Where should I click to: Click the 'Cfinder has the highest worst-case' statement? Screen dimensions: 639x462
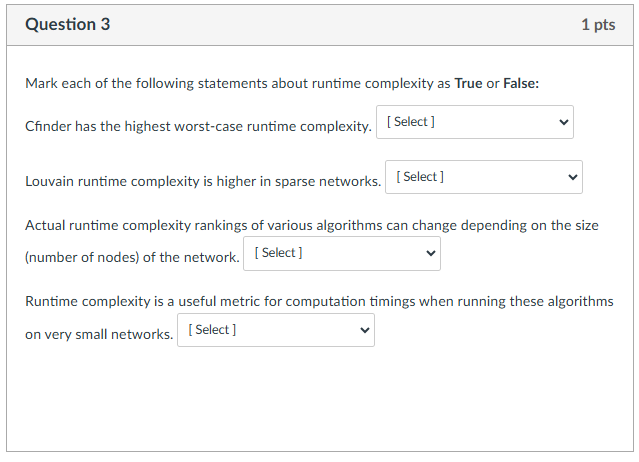coord(198,126)
